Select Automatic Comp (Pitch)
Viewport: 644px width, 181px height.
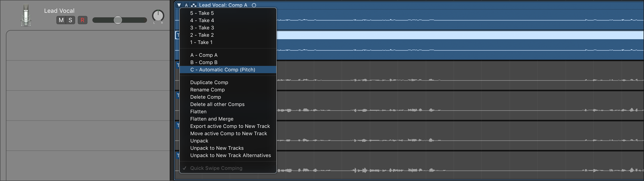click(x=223, y=70)
